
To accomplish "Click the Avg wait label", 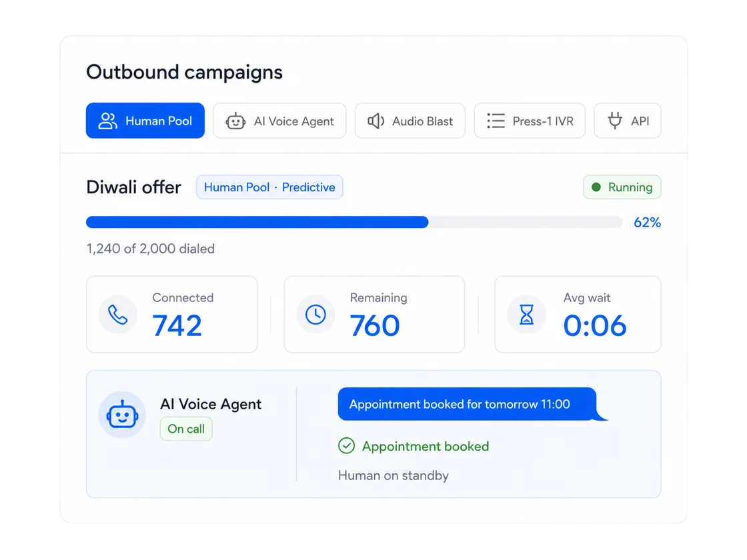I will pos(587,297).
